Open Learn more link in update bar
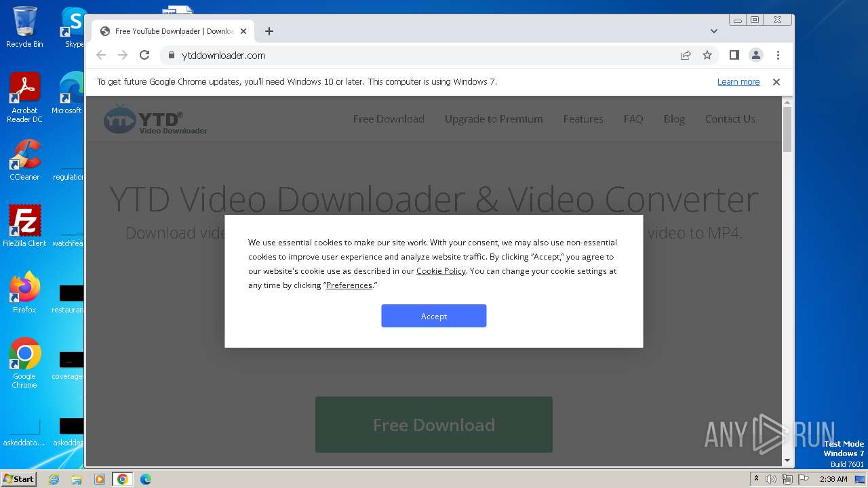 pos(738,82)
